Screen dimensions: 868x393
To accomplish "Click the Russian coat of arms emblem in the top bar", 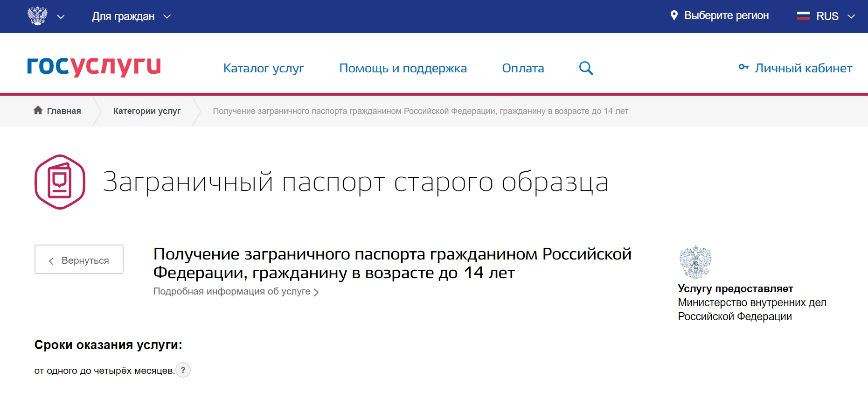I will (37, 16).
